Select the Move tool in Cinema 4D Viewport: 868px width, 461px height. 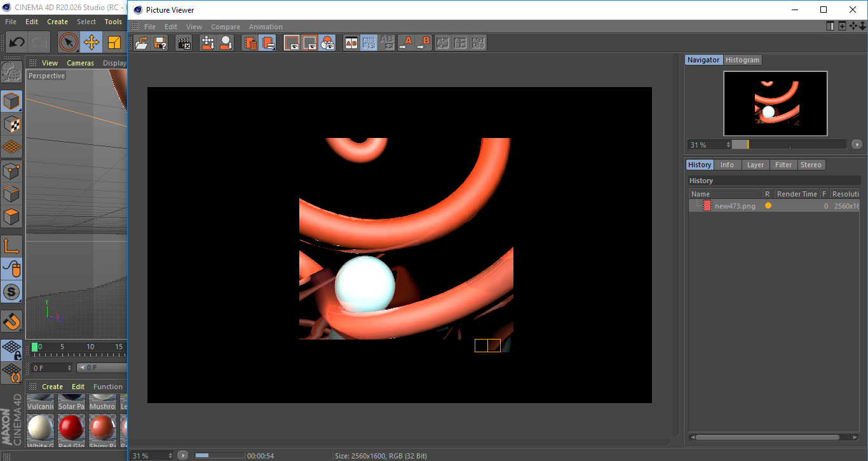pyautogui.click(x=92, y=43)
